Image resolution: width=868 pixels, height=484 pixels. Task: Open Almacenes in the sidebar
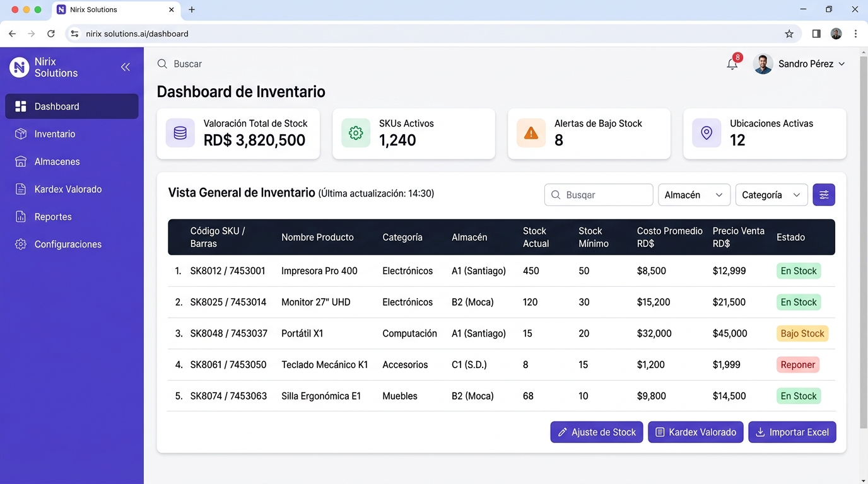pyautogui.click(x=72, y=162)
